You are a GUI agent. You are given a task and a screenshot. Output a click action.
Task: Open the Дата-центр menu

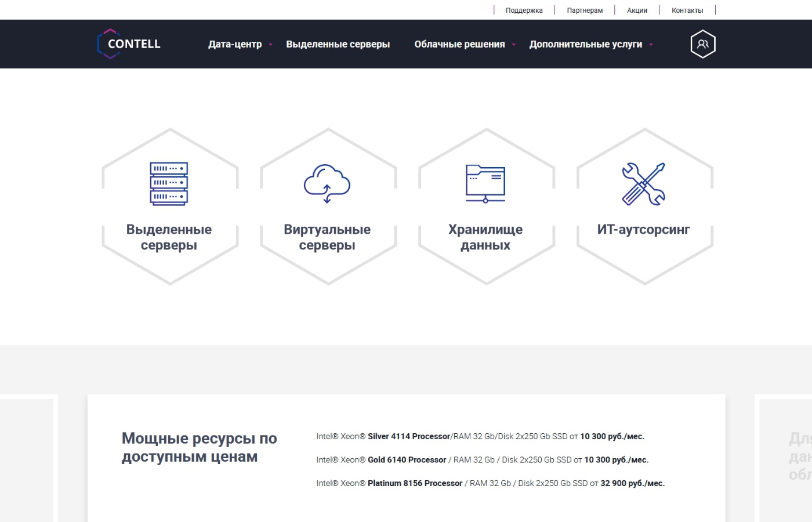235,44
